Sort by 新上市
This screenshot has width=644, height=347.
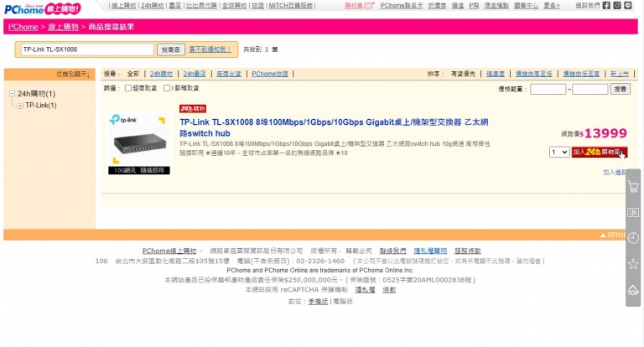click(x=620, y=74)
